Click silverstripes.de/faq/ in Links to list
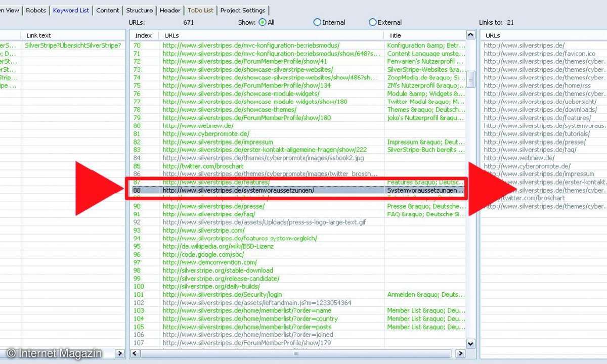 [x=530, y=150]
